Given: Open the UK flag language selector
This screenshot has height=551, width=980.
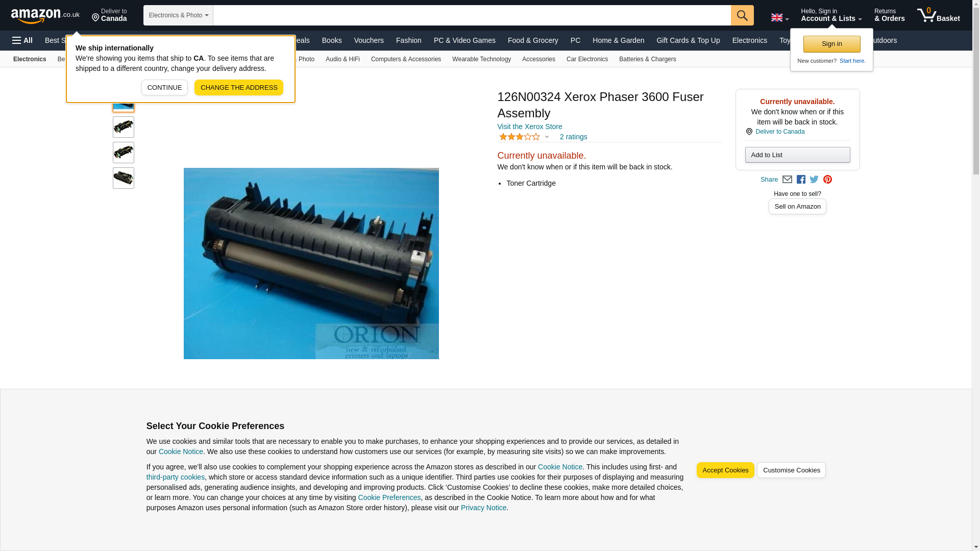Looking at the screenshot, I should coord(780,18).
